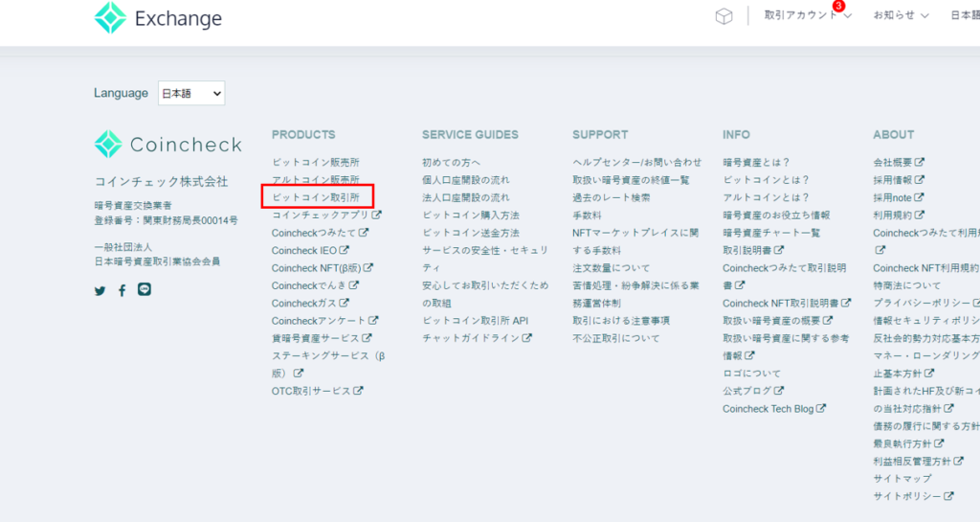Image resolution: width=980 pixels, height=522 pixels.
Task: Click the red notification badge showing 3
Action: (838, 6)
